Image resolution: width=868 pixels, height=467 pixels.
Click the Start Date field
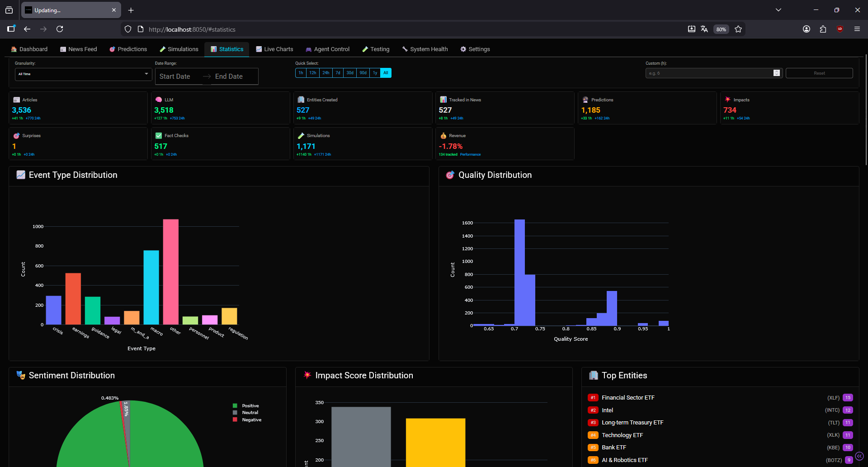click(x=175, y=76)
